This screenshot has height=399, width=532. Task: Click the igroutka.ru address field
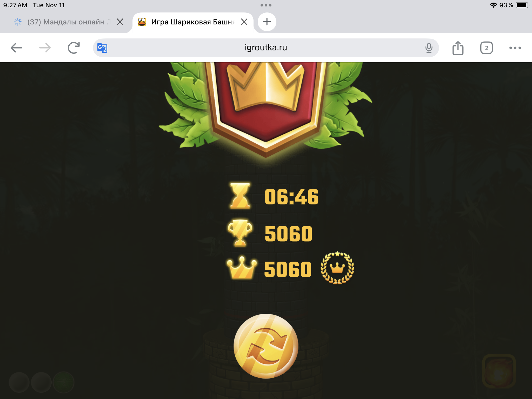point(266,48)
